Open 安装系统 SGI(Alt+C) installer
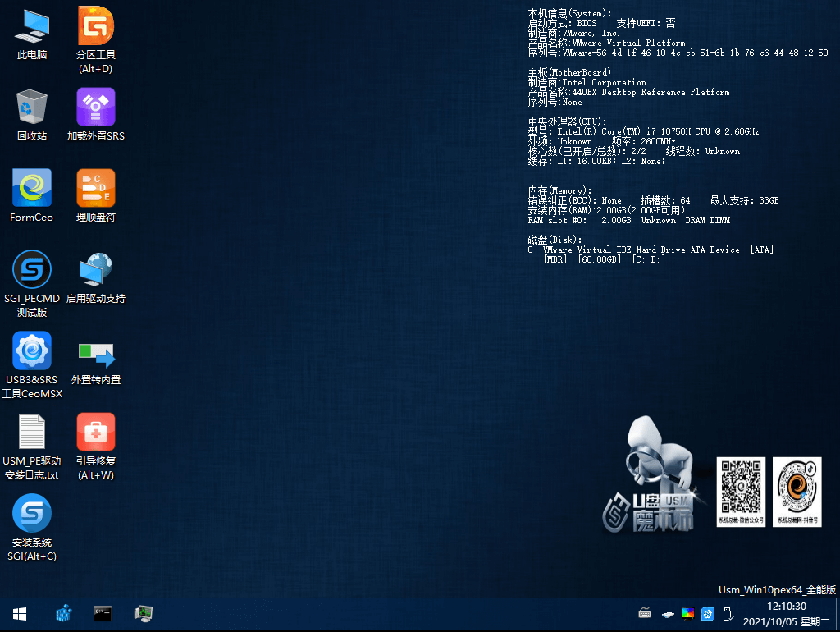Image resolution: width=840 pixels, height=632 pixels. coord(32,528)
